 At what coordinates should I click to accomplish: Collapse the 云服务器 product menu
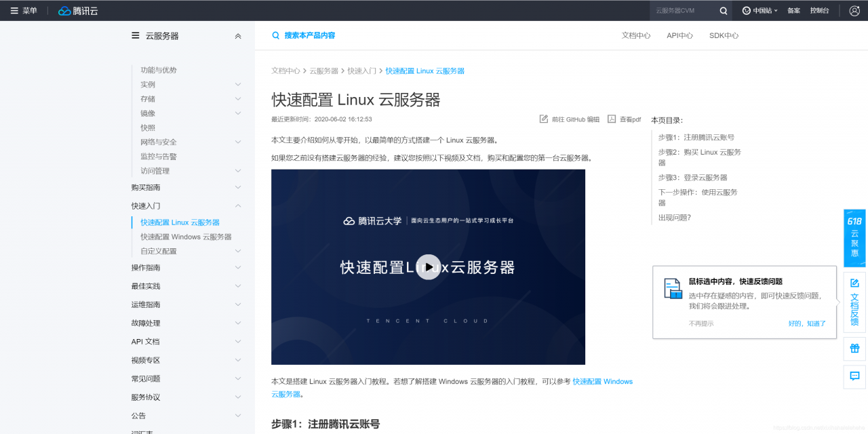point(237,36)
